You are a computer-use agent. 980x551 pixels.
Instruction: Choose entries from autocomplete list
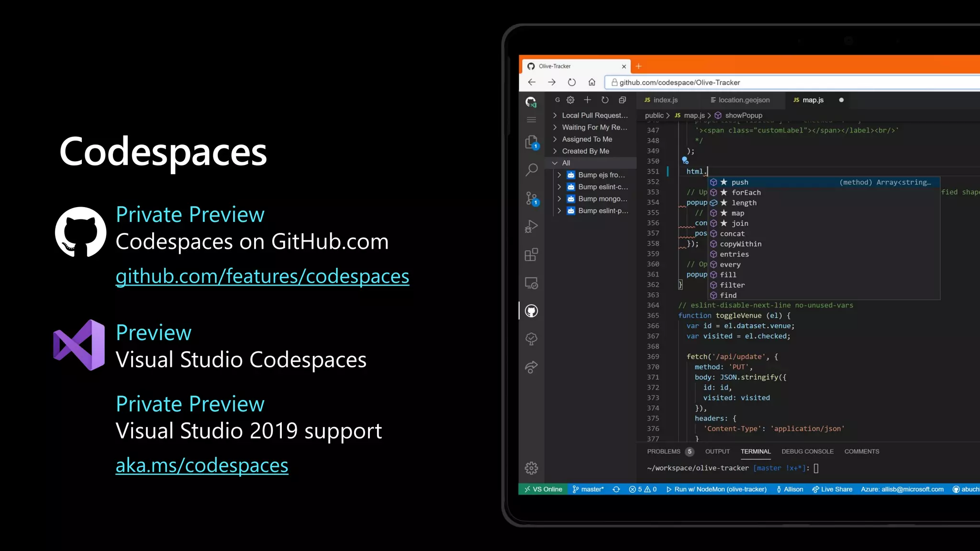[x=824, y=254]
